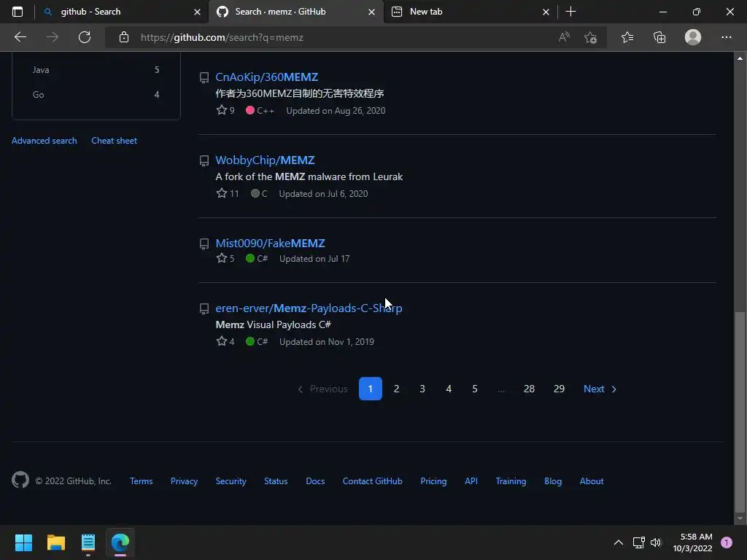
Task: Reload the current GitHub page
Action: [x=85, y=37]
